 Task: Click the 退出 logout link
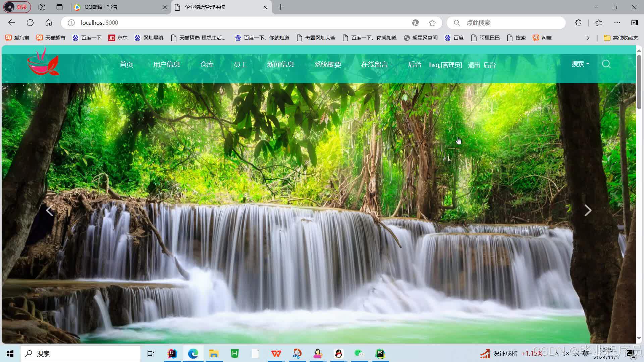tap(474, 65)
